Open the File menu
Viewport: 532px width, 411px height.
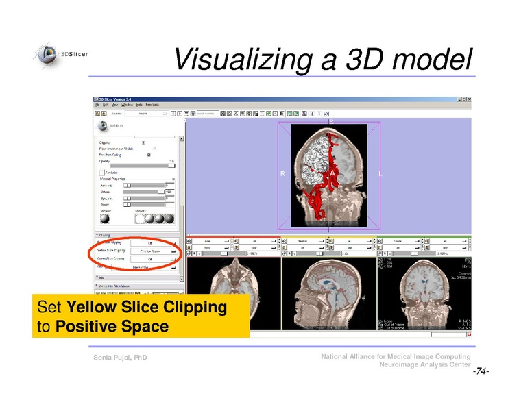coord(98,105)
